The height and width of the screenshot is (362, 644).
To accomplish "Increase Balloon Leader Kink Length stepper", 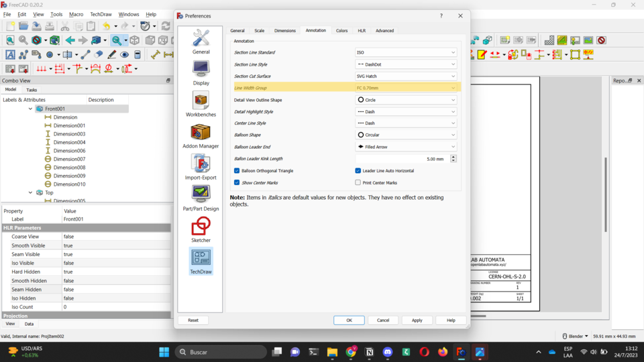I will coord(453,157).
